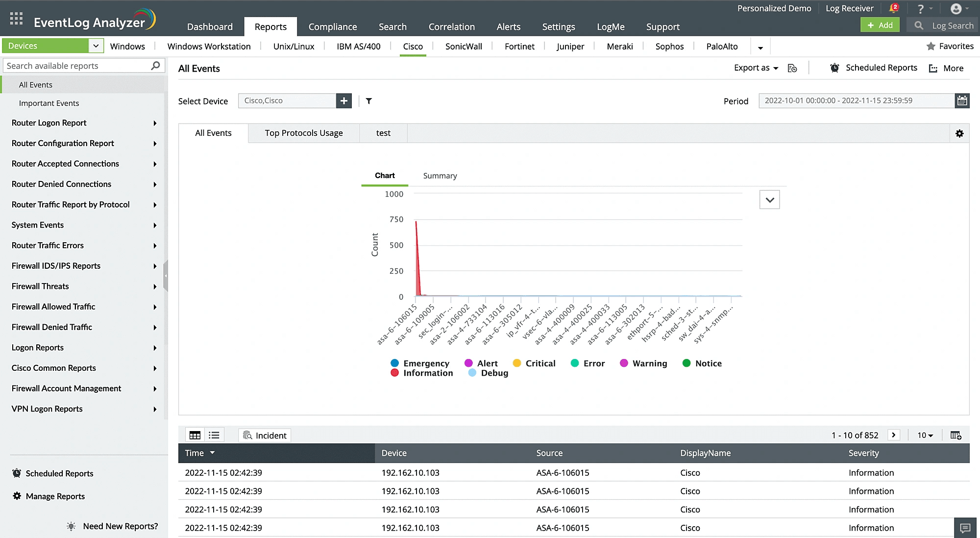Click the filter funnel icon
This screenshot has height=538, width=980.
tap(369, 101)
